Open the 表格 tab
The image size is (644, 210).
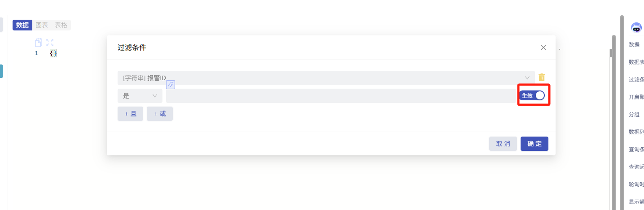tap(61, 25)
